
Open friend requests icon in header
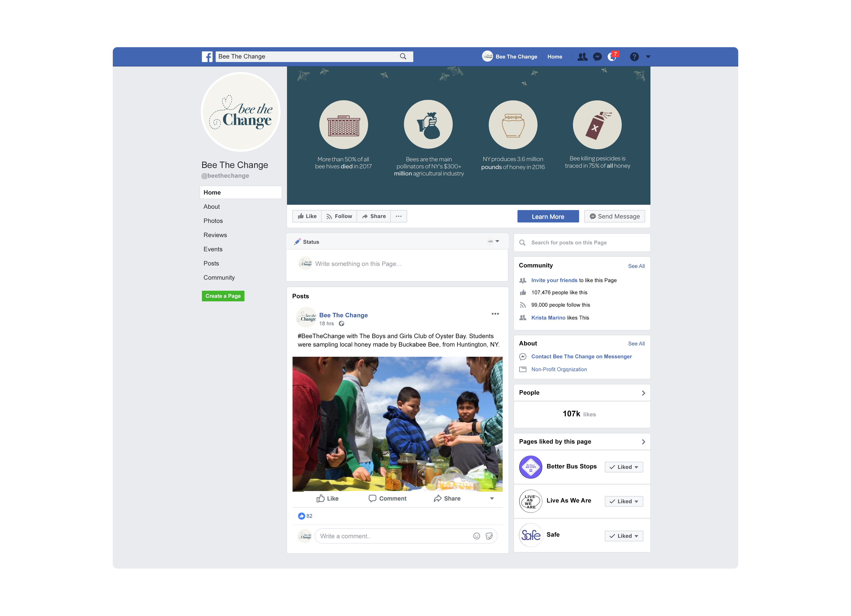click(582, 57)
